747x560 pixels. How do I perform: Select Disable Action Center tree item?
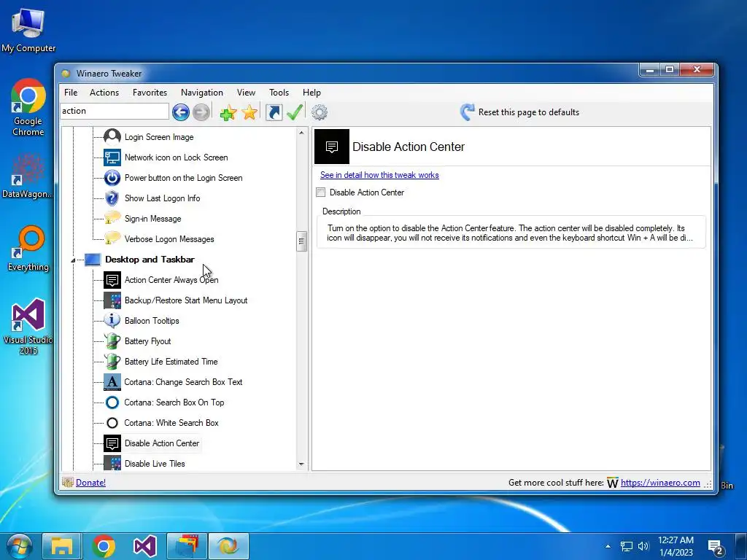click(x=161, y=443)
